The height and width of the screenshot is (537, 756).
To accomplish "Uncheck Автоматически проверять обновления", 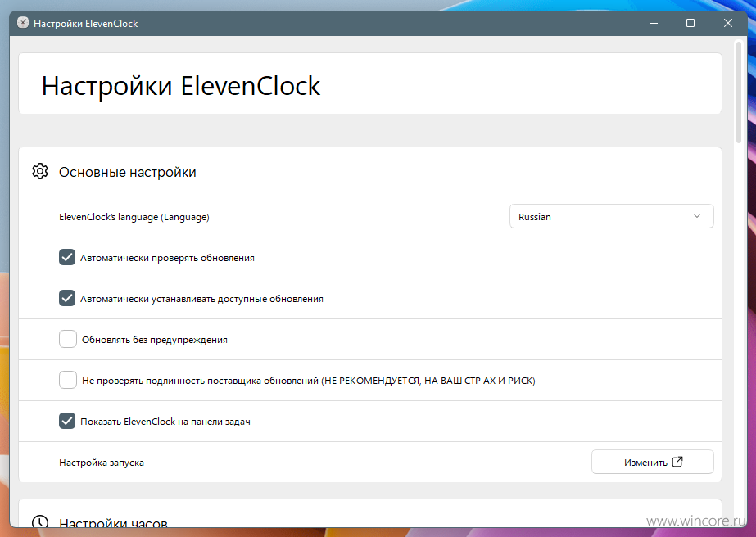I will click(67, 257).
